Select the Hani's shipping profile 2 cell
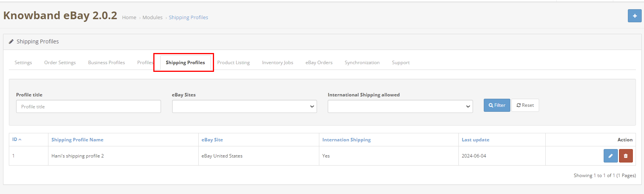644x194 pixels. [x=123, y=156]
